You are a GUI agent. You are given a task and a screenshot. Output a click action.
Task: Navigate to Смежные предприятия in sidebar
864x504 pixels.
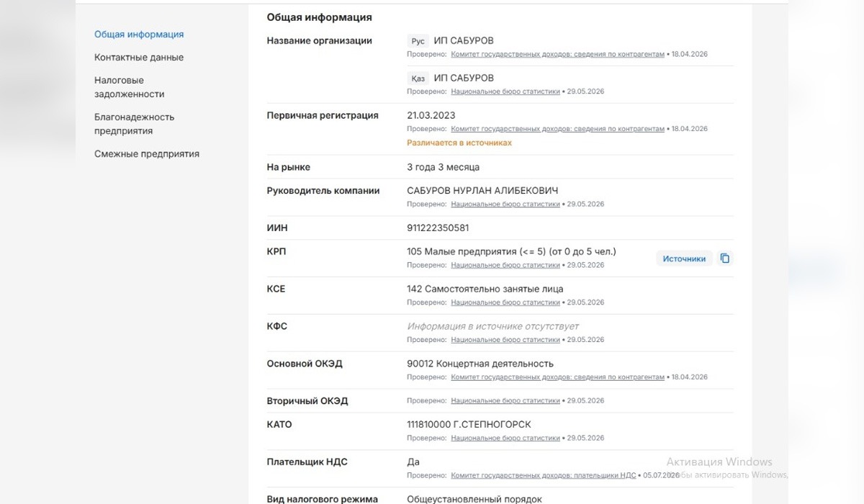click(x=147, y=154)
